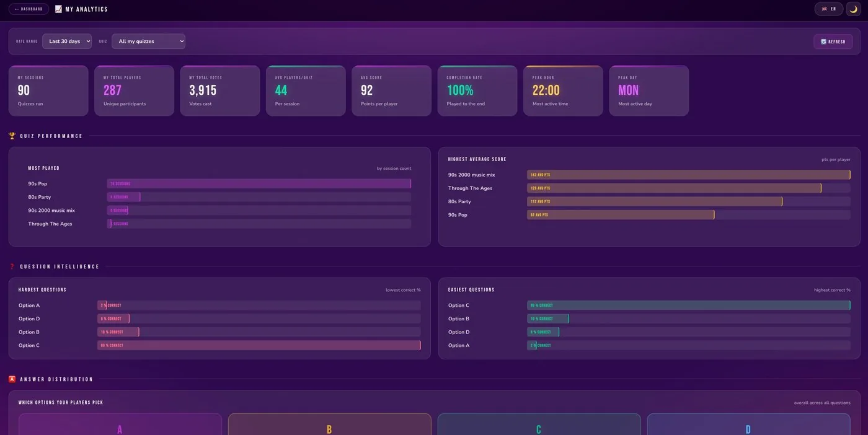
Task: Click the UK flag icon in language selector
Action: pyautogui.click(x=825, y=9)
